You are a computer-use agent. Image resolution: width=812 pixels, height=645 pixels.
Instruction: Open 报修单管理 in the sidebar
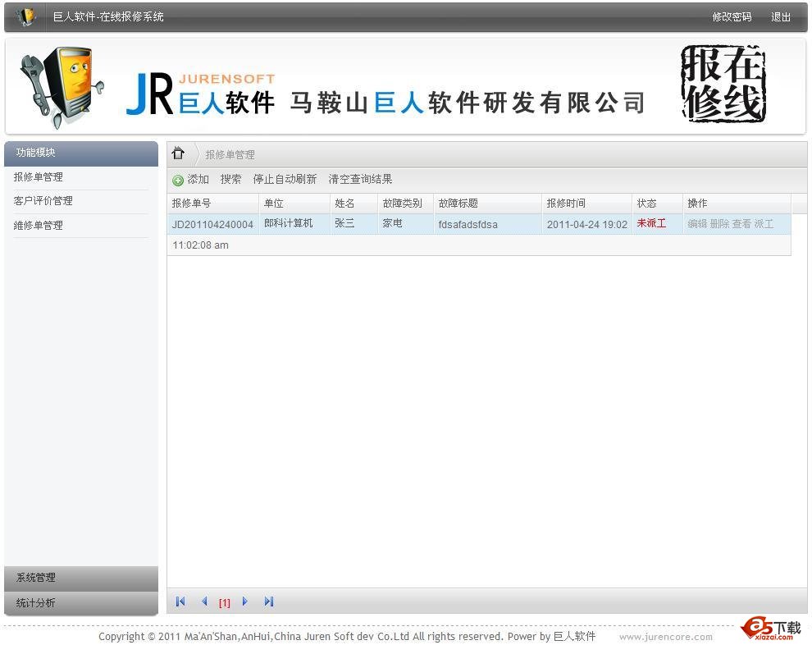tap(39, 177)
